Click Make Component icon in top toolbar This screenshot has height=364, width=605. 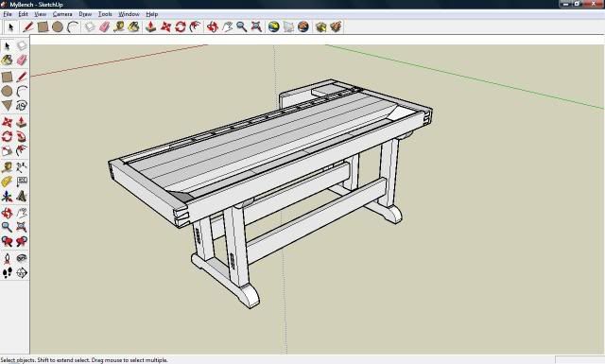[x=90, y=27]
